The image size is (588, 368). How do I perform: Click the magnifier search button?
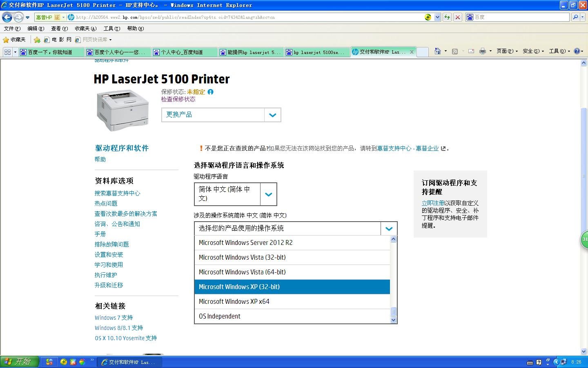point(575,17)
